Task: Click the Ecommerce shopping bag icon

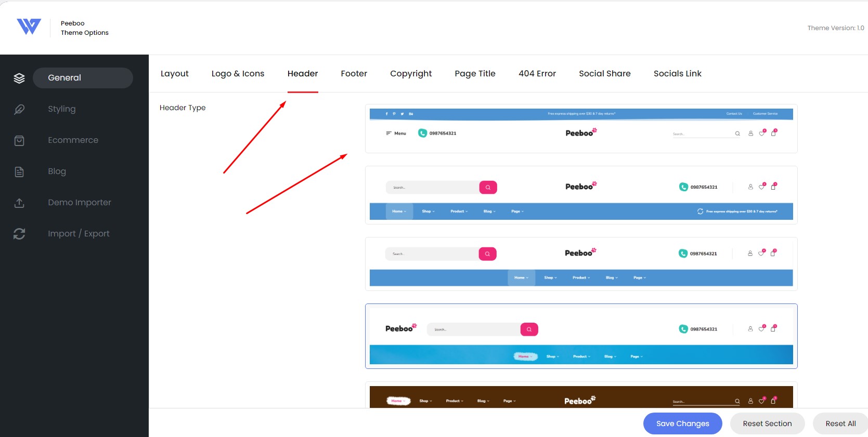Action: [x=19, y=140]
